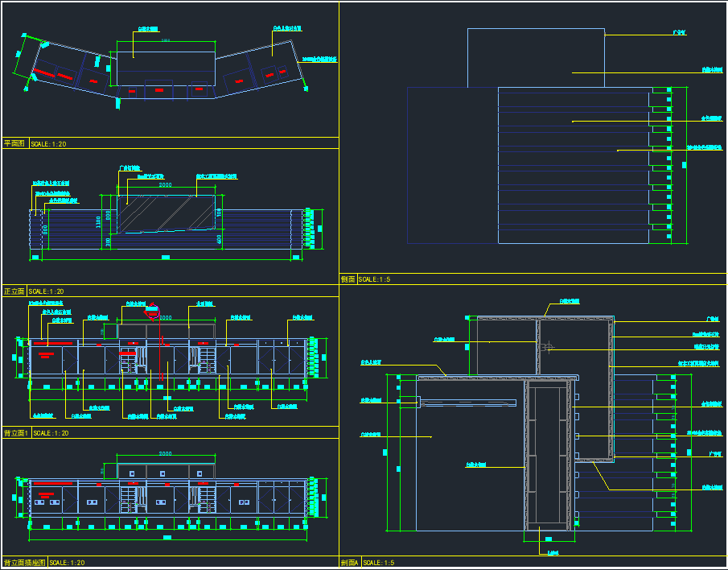Click the crosshair marker in section A
This screenshot has width=728, height=570.
(x=549, y=348)
